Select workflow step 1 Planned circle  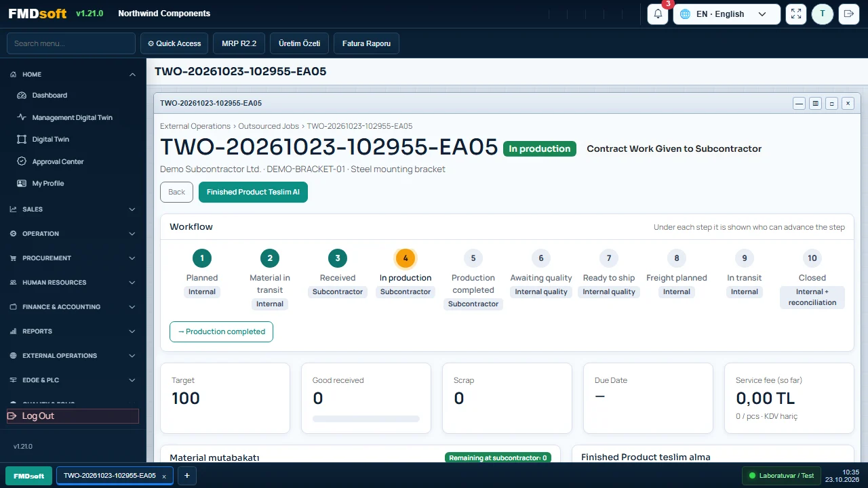coord(202,258)
